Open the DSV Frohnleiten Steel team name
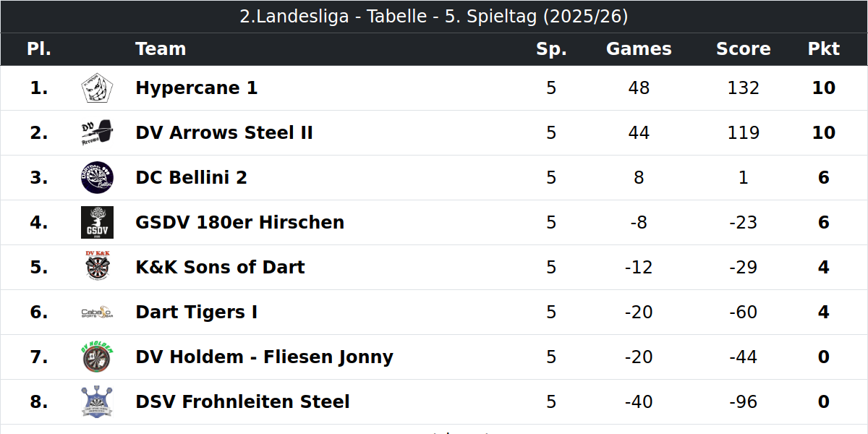Image resolution: width=868 pixels, height=434 pixels. [242, 402]
